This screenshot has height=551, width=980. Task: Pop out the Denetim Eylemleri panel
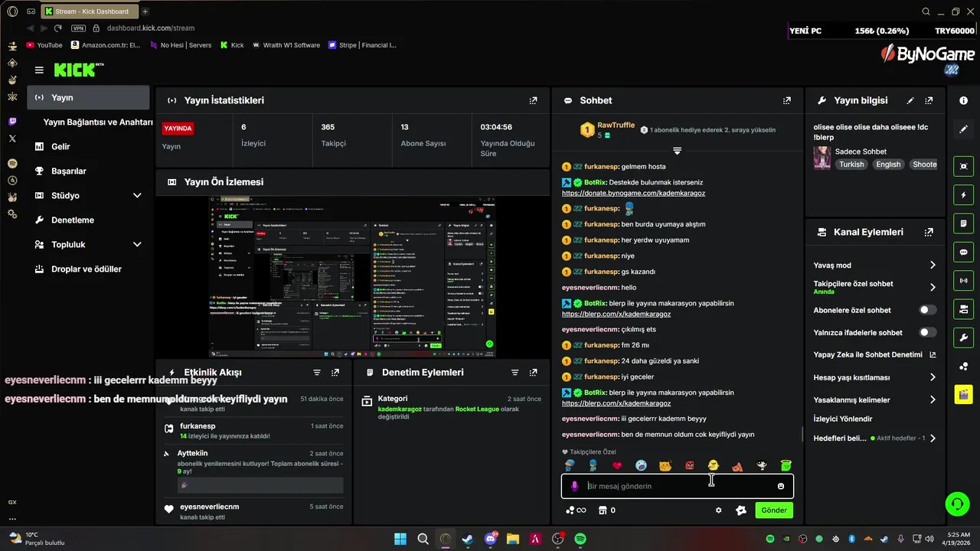point(533,373)
